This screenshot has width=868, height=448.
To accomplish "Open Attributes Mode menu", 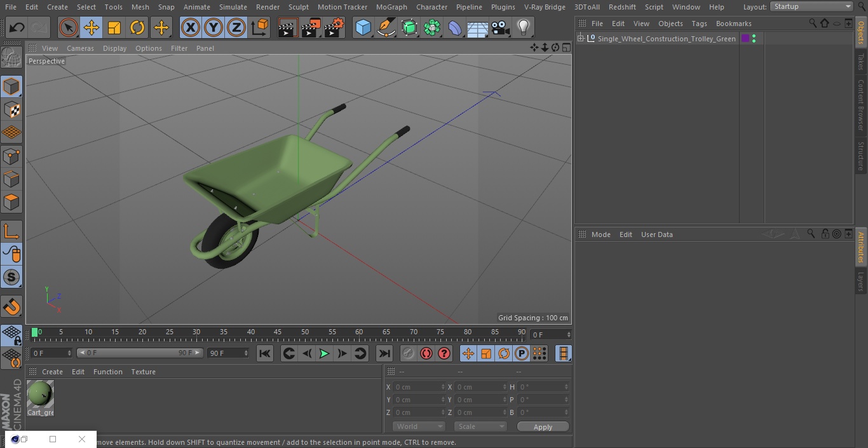I will [600, 234].
